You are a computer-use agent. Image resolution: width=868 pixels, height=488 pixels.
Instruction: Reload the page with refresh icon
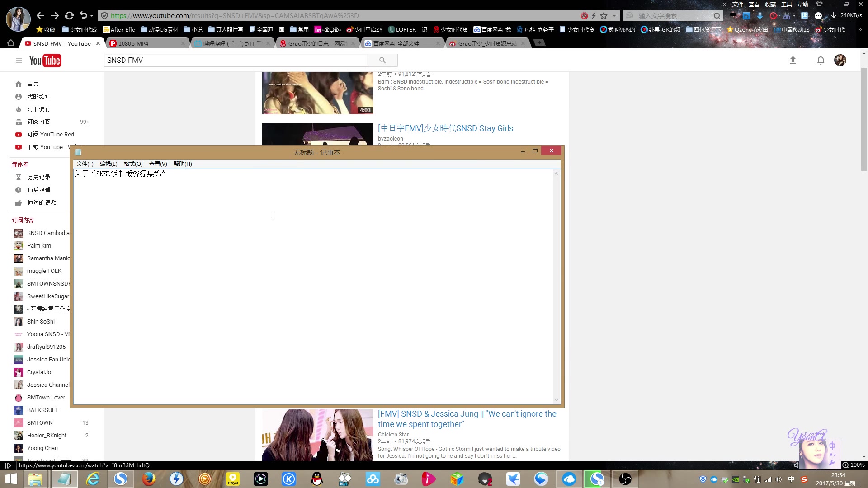click(69, 15)
